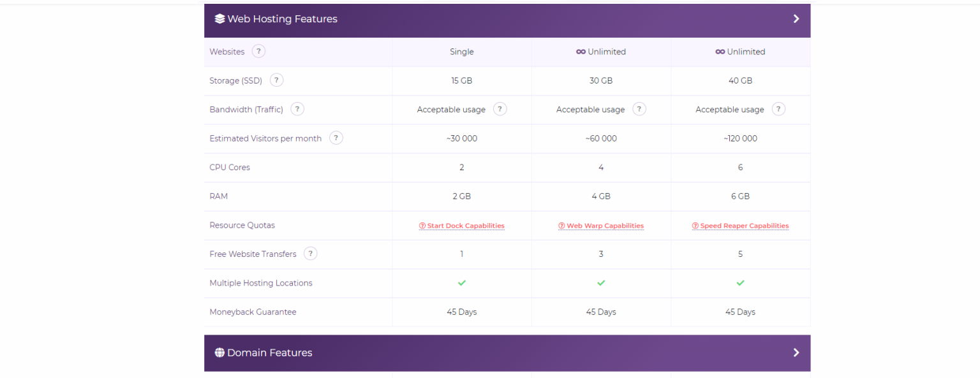Screen dimensions: 980x378
Task: Click the help icon on Speed Reaper Capabilities
Action: [695, 226]
